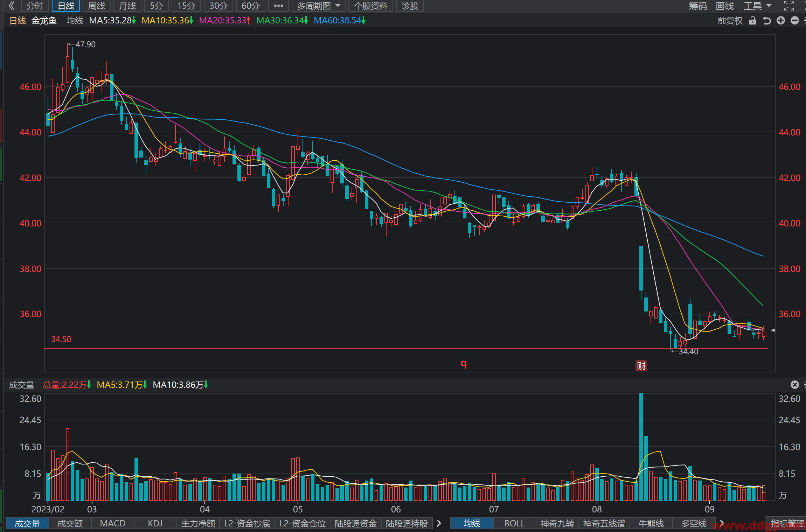Zoom in with the plus icon
Viewport: 806px width, 532px height.
click(781, 21)
